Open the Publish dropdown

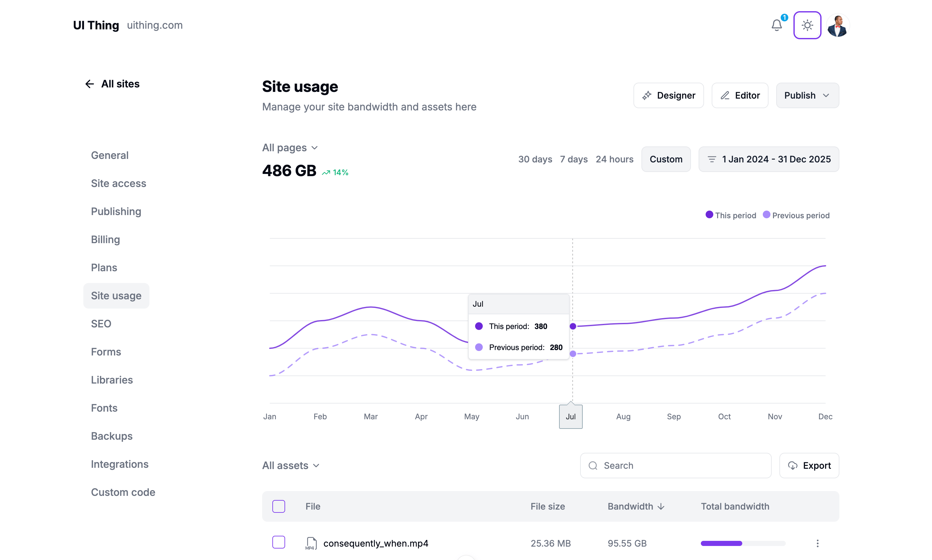(x=807, y=95)
